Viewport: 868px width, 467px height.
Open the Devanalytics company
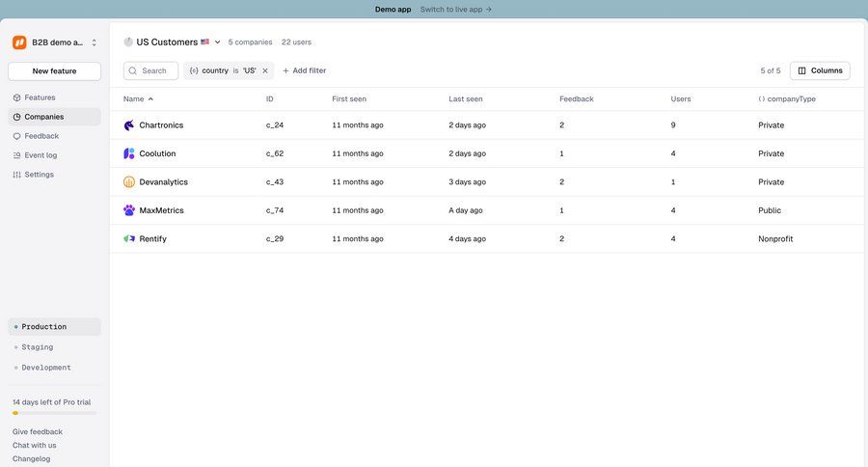coord(163,182)
